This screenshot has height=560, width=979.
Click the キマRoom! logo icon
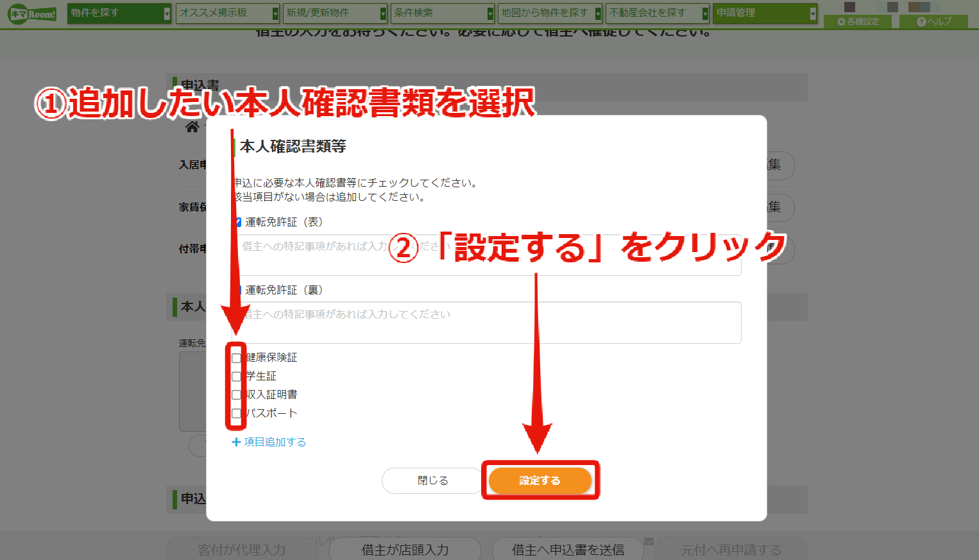32,13
